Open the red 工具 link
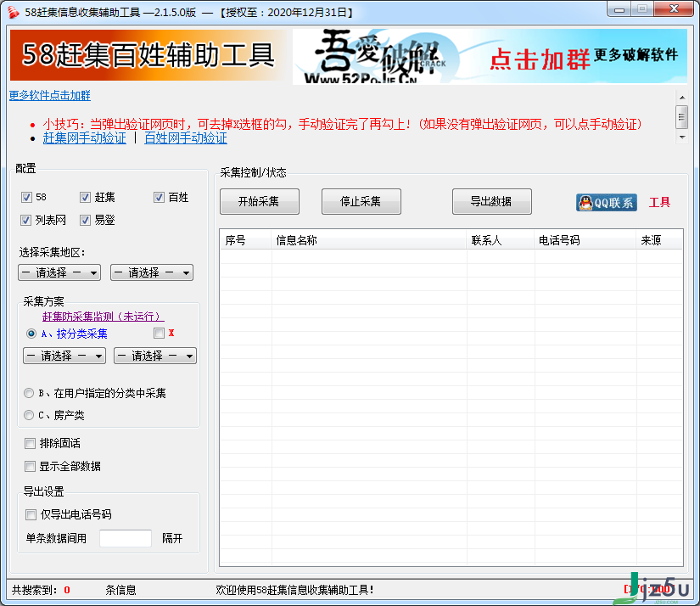Viewport: 700px width, 606px height. 659,202
